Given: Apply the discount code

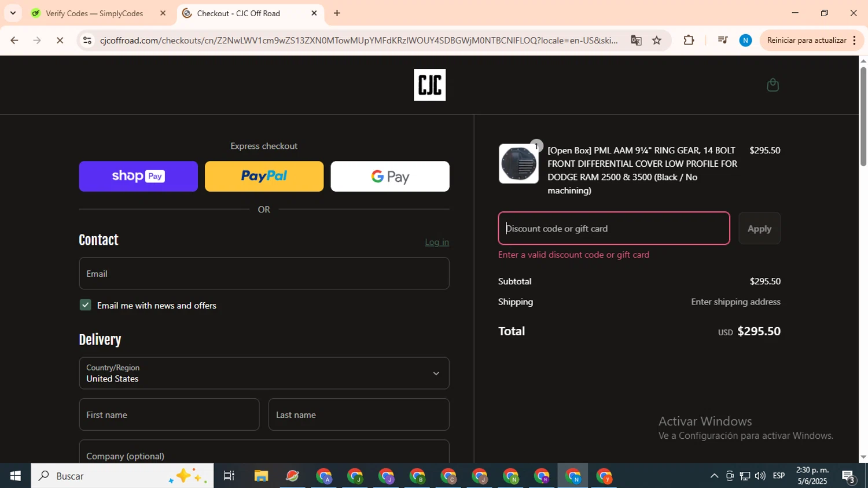Looking at the screenshot, I should point(759,228).
